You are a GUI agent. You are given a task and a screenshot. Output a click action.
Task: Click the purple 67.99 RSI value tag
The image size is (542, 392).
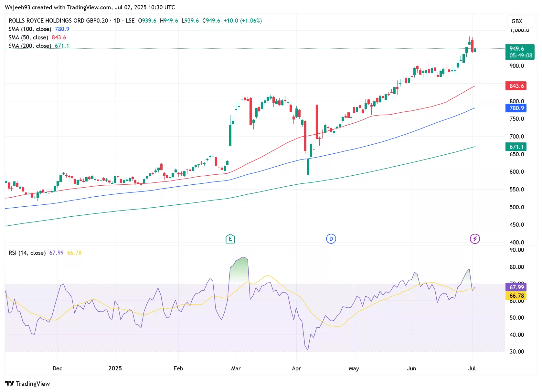[x=516, y=287]
